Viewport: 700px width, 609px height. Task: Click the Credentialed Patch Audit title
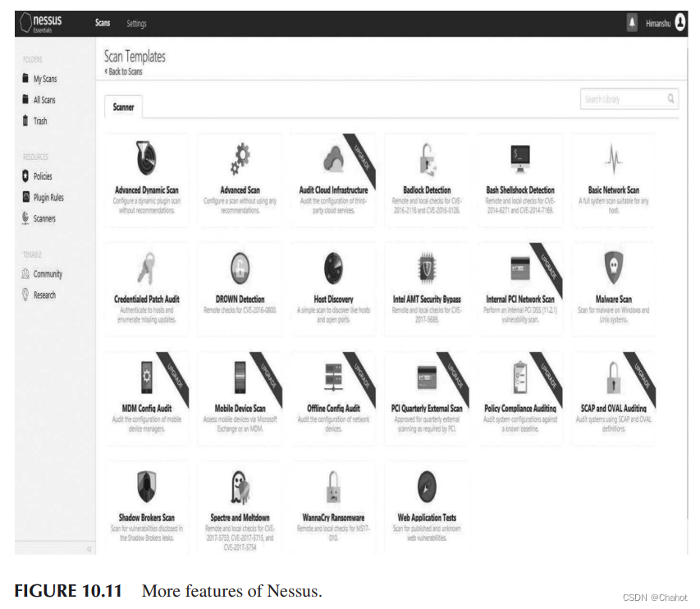coord(146,299)
